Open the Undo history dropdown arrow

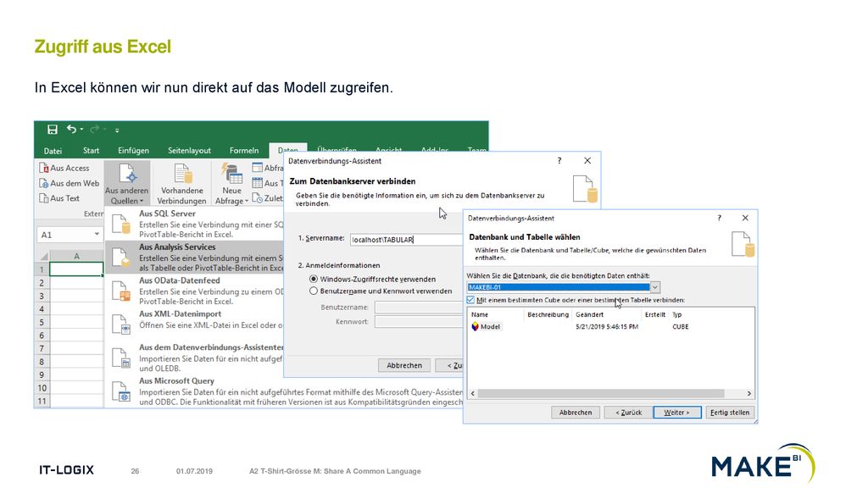(x=81, y=130)
